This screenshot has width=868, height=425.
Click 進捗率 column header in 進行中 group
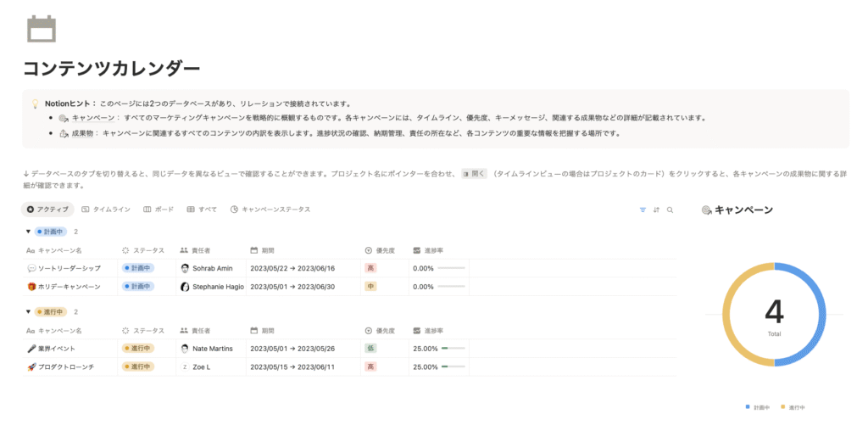coord(428,331)
